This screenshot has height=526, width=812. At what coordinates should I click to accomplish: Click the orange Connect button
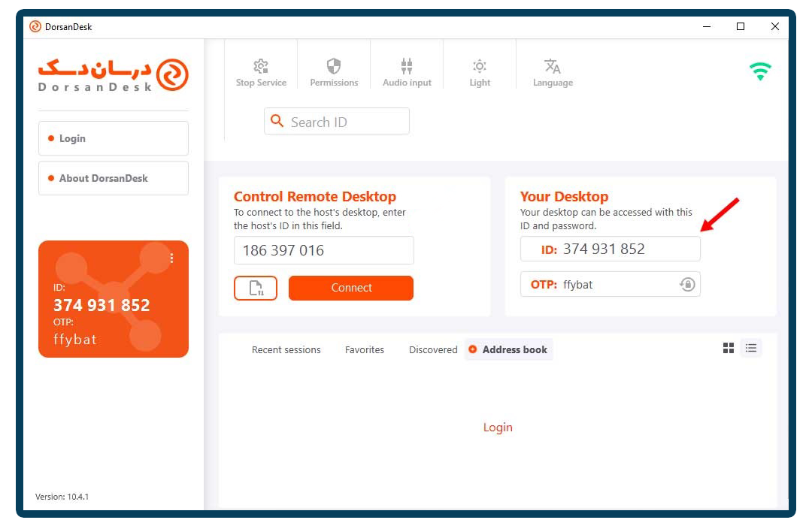[351, 288]
